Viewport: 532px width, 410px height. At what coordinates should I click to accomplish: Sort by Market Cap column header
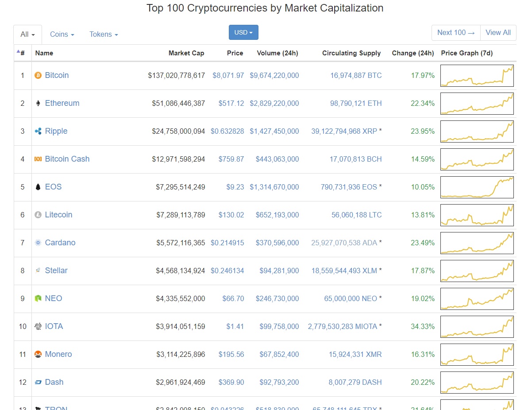click(186, 53)
